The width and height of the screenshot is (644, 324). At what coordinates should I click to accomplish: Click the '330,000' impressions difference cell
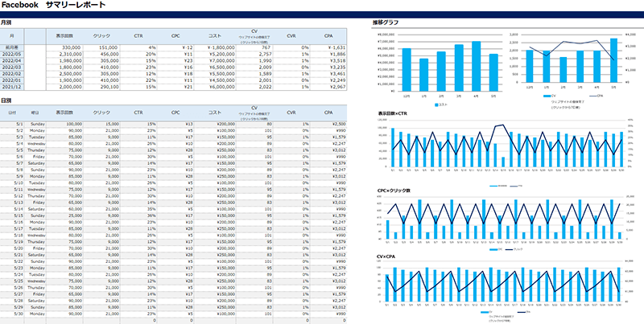(64, 47)
